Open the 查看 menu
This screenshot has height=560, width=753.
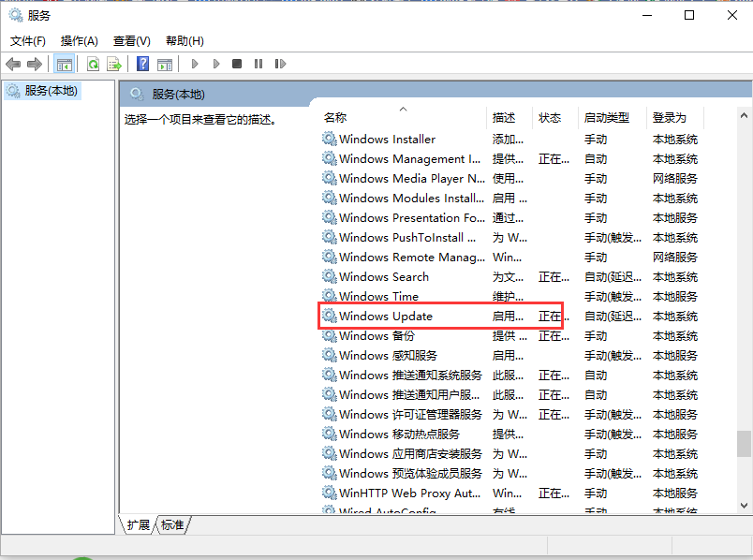(131, 40)
